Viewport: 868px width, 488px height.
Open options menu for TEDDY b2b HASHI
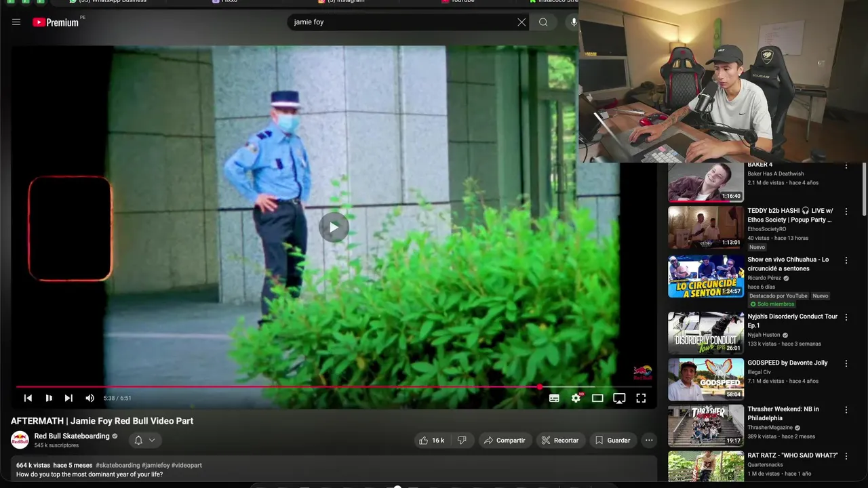(846, 211)
